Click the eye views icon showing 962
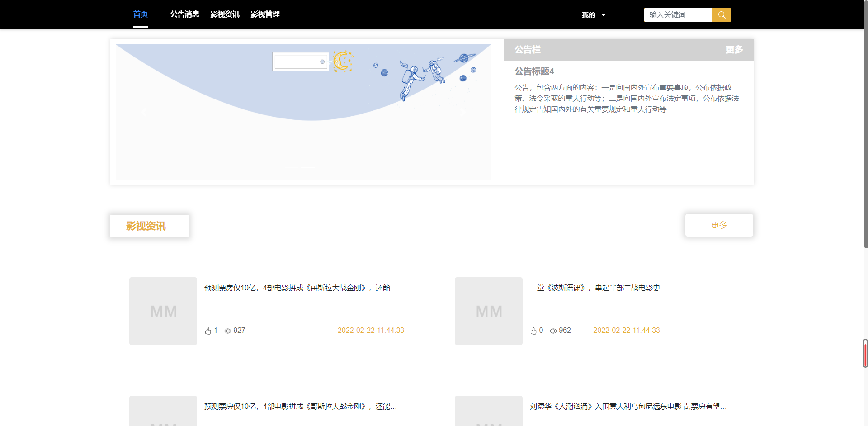Screen dimensions: 868x426 pyautogui.click(x=553, y=331)
